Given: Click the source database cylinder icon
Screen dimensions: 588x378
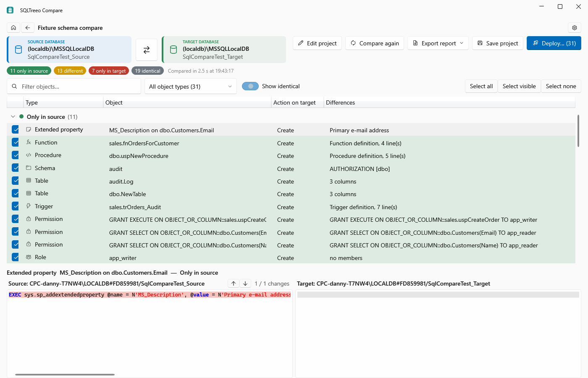Looking at the screenshot, I should (18, 50).
